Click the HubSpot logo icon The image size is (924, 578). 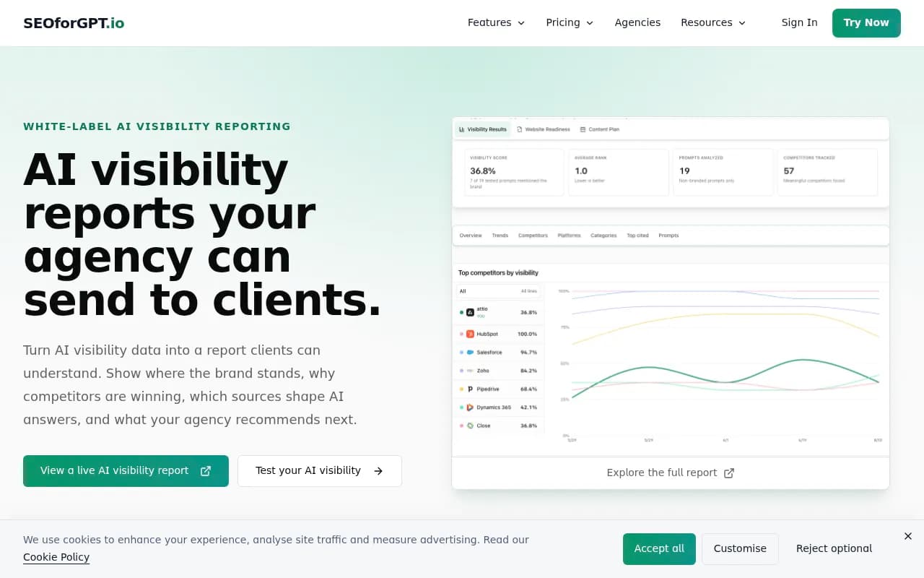coord(470,334)
